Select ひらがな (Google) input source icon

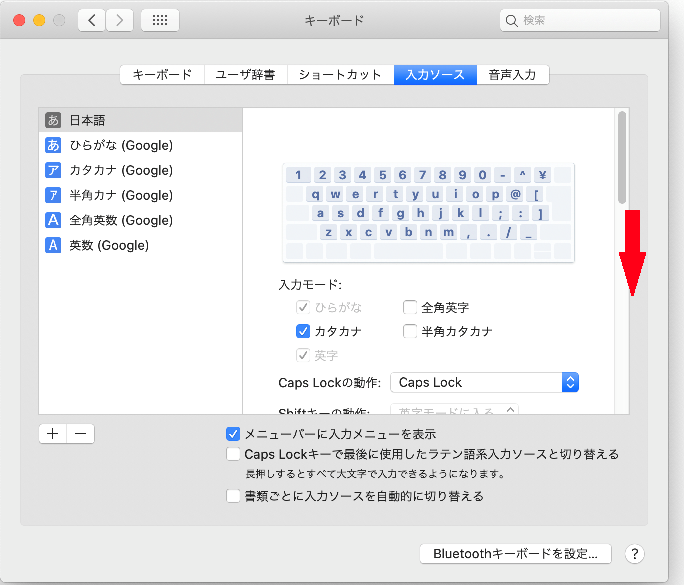point(54,145)
